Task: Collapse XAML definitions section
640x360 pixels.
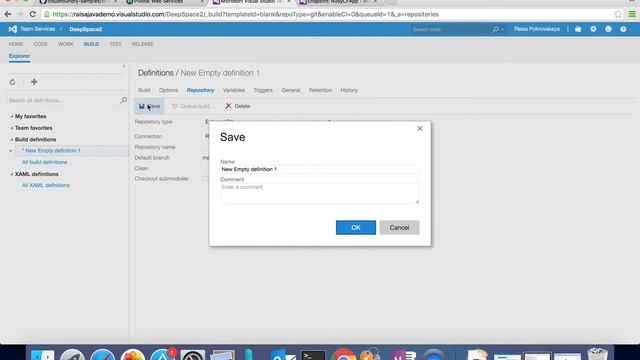Action: pos(11,174)
